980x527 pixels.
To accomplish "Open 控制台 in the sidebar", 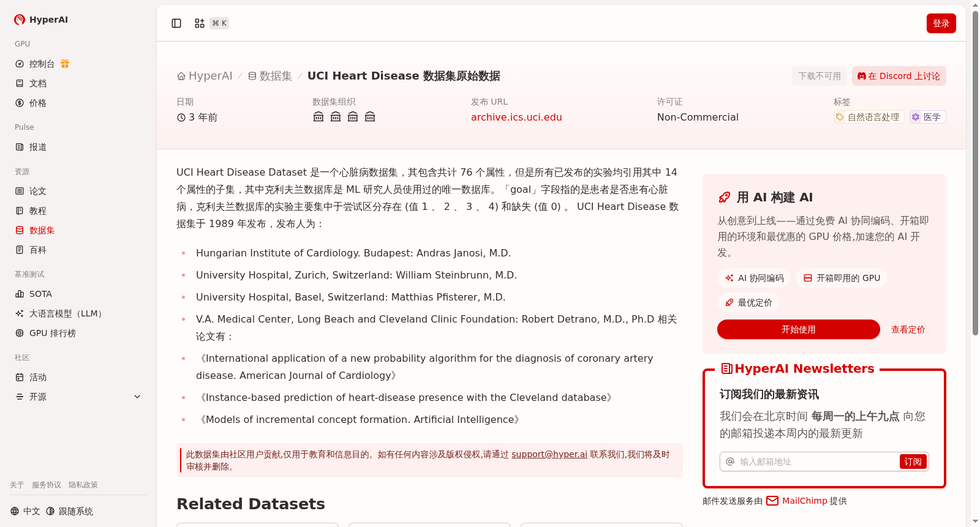I will [x=36, y=64].
